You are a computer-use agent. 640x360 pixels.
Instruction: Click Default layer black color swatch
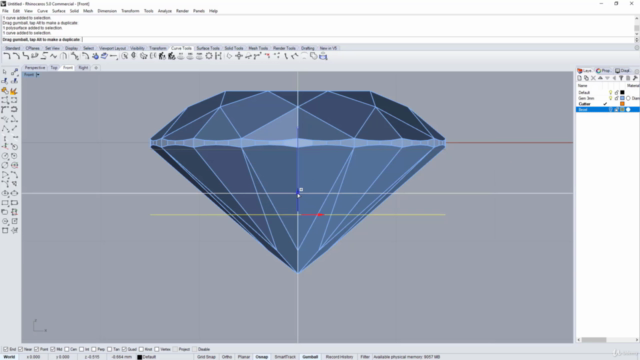click(622, 93)
